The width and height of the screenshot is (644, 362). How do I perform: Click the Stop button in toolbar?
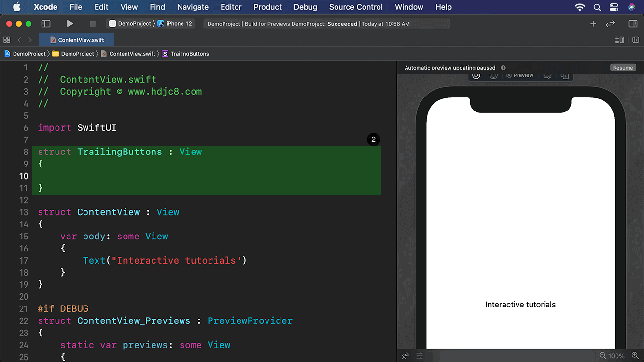93,23
